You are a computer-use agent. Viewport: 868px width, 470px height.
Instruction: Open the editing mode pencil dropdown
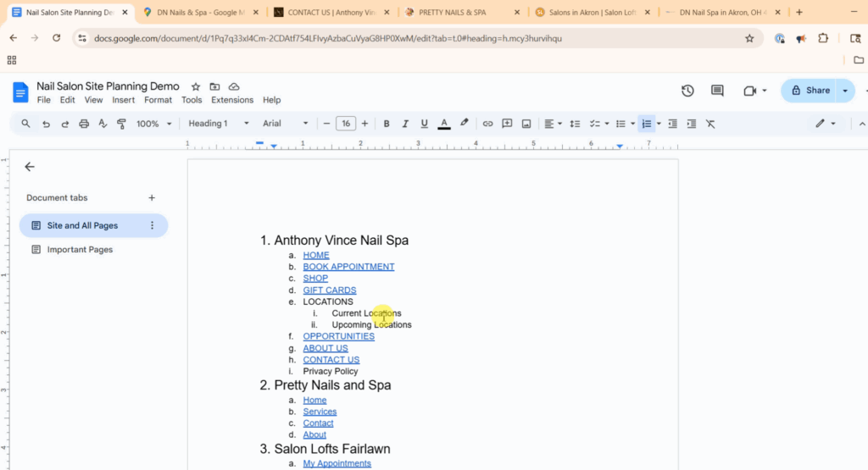(x=825, y=124)
